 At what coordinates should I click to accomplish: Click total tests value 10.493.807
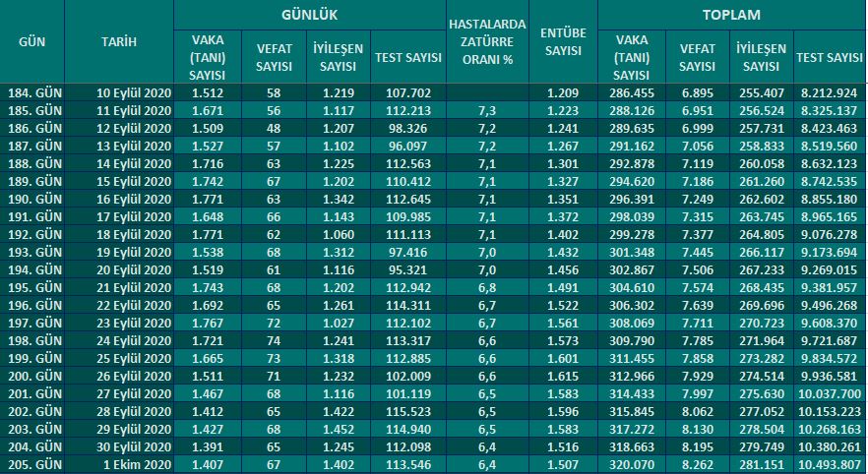coord(830,464)
